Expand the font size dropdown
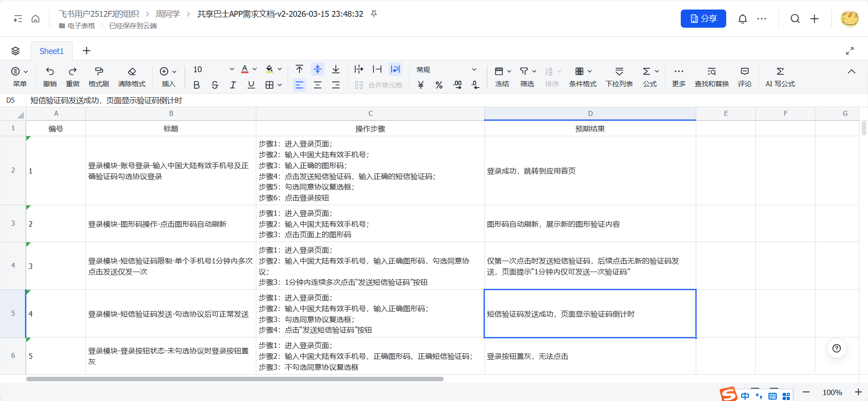 231,69
